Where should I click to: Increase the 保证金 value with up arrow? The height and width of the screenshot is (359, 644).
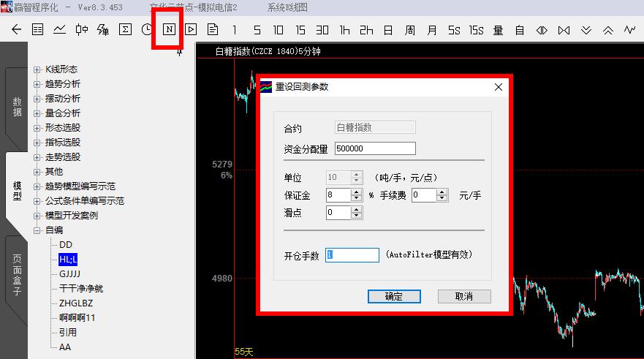pyautogui.click(x=357, y=192)
